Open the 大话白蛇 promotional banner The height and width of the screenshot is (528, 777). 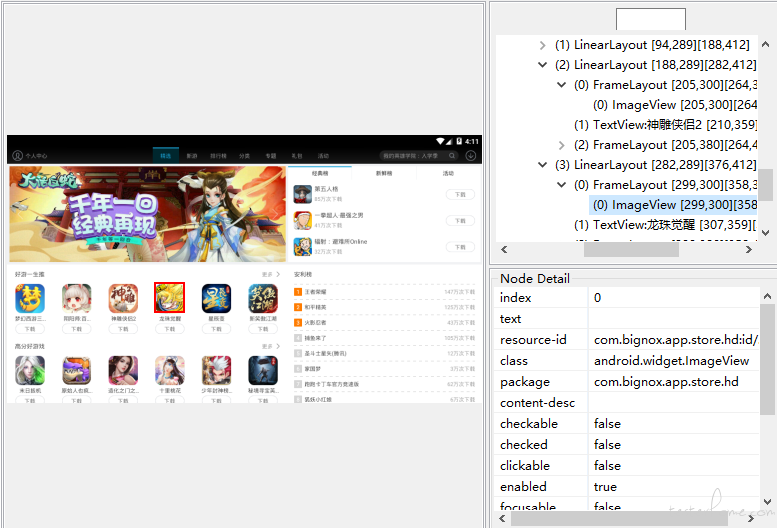tap(147, 214)
